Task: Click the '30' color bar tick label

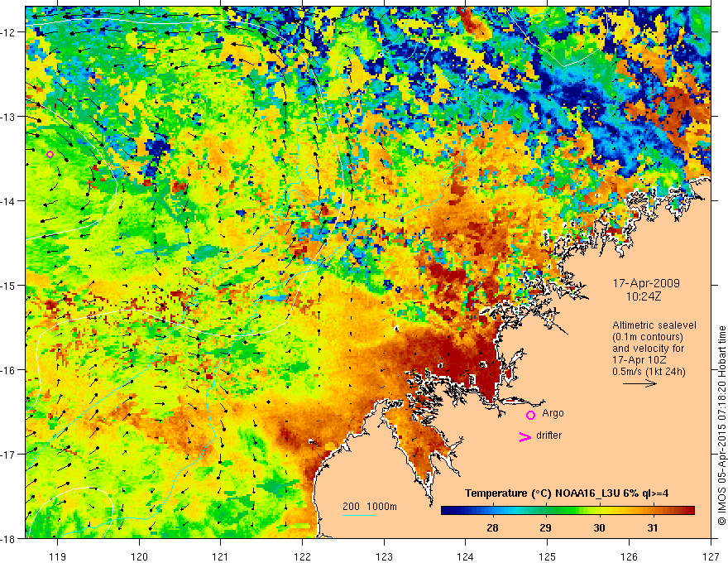Action: click(x=600, y=528)
